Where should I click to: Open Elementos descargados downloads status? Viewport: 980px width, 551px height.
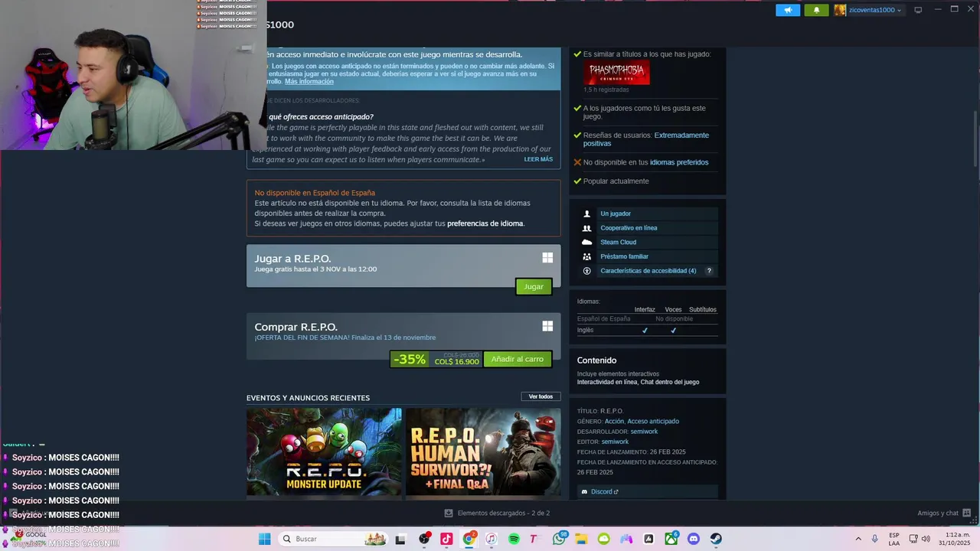coord(497,513)
